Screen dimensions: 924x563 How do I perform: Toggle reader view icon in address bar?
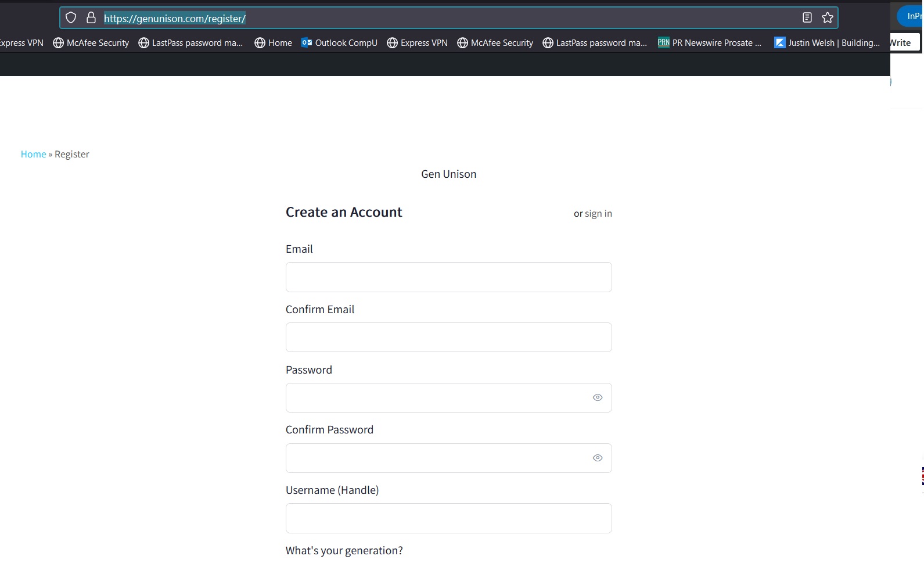(807, 18)
